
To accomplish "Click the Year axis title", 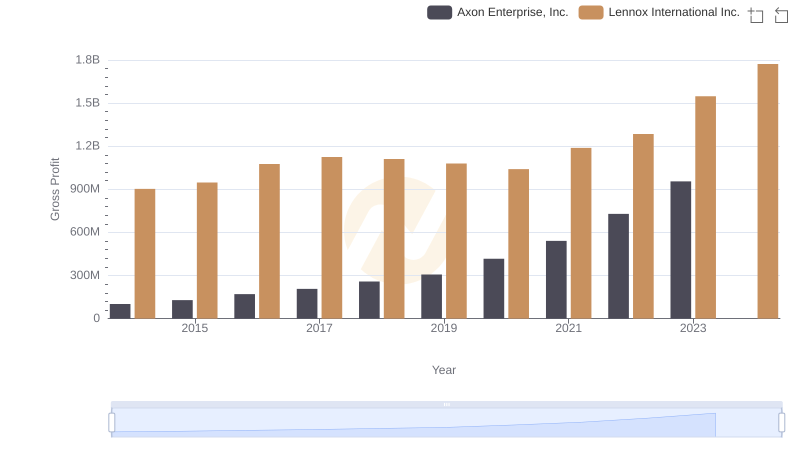I will 444,370.
